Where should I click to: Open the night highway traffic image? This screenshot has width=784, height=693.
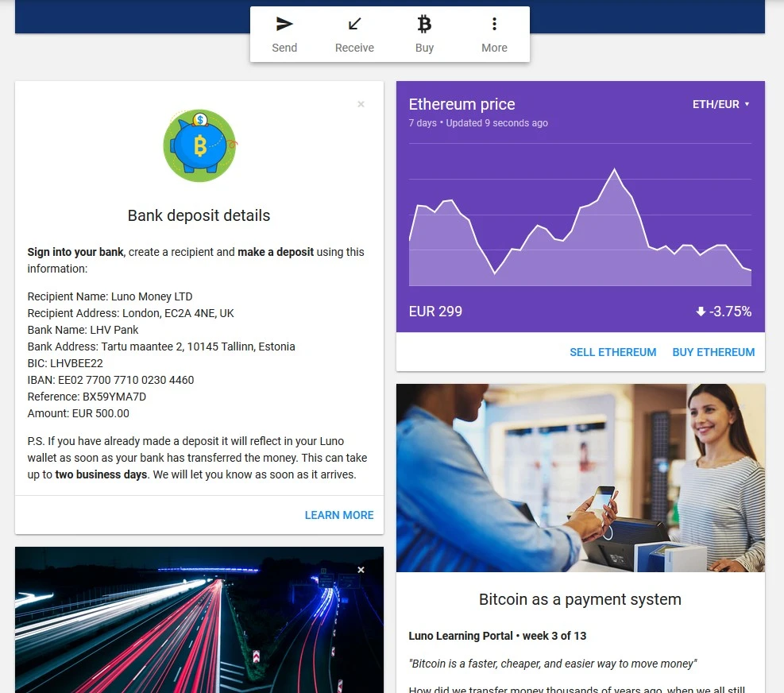pyautogui.click(x=199, y=620)
